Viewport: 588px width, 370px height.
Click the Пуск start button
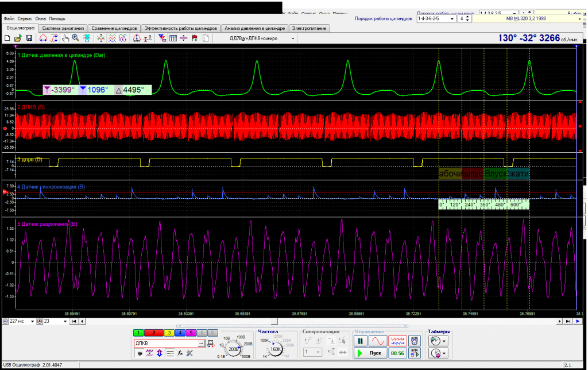pyautogui.click(x=370, y=353)
